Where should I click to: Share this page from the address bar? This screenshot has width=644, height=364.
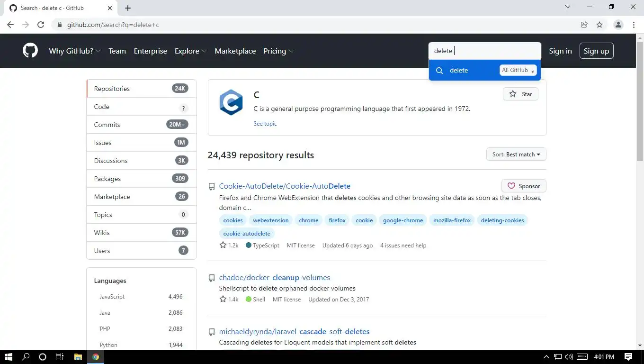[584, 25]
